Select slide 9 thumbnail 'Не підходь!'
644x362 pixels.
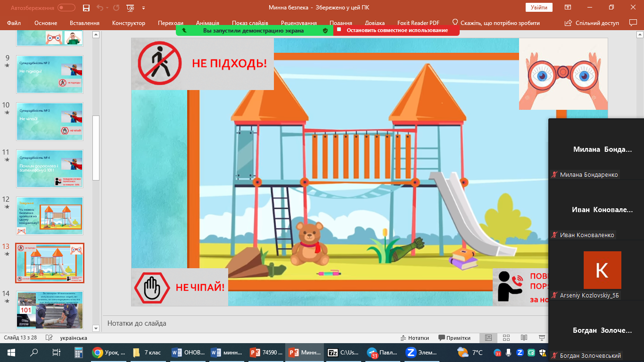[x=50, y=74]
